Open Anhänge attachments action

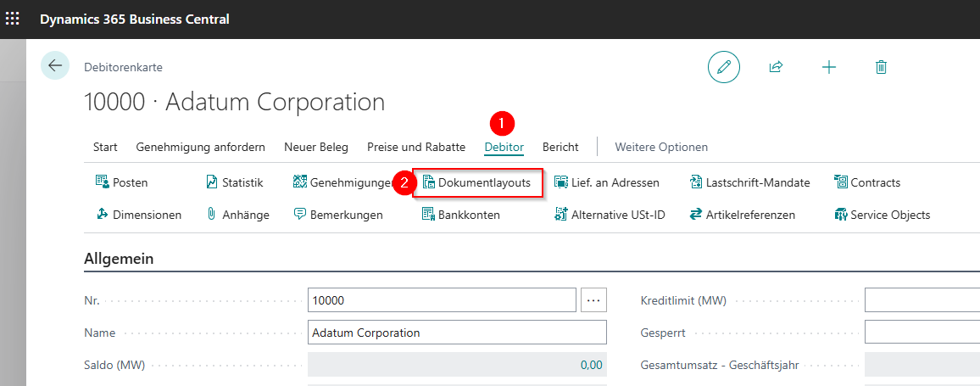(x=237, y=215)
